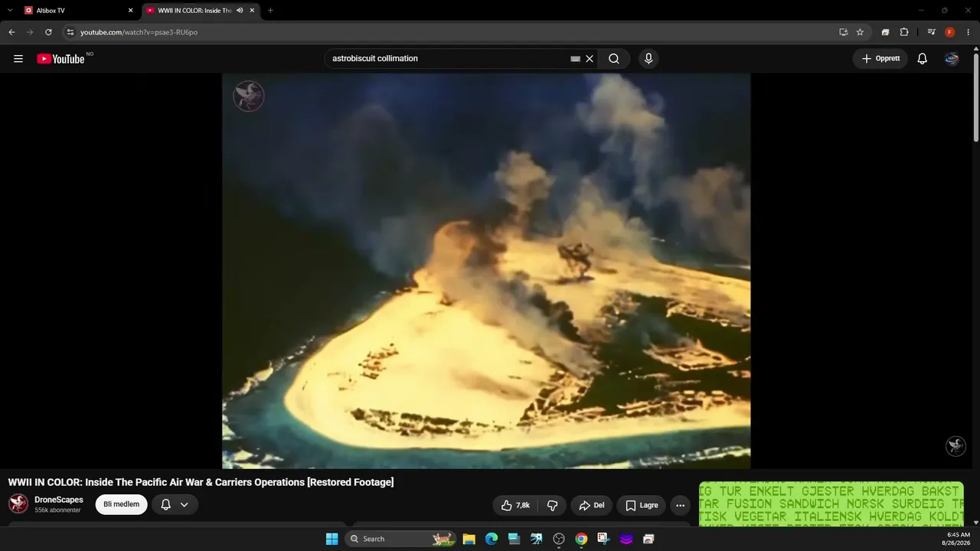The width and height of the screenshot is (980, 551).
Task: Click the Windows taskbar Search box
Action: tap(402, 539)
